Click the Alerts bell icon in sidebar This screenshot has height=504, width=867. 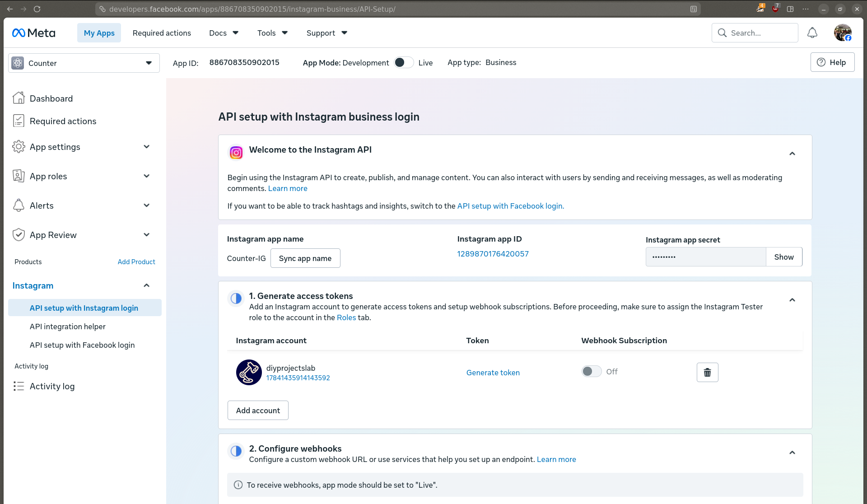pyautogui.click(x=19, y=205)
